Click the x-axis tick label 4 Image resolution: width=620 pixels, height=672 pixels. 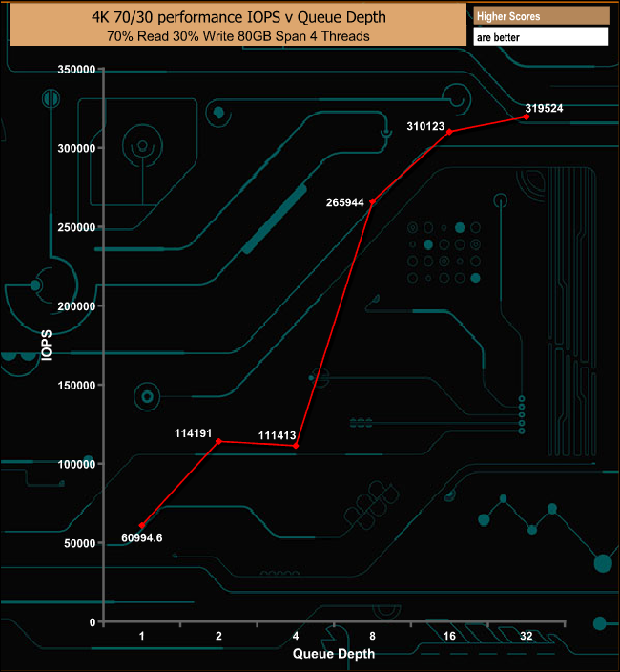coord(296,636)
